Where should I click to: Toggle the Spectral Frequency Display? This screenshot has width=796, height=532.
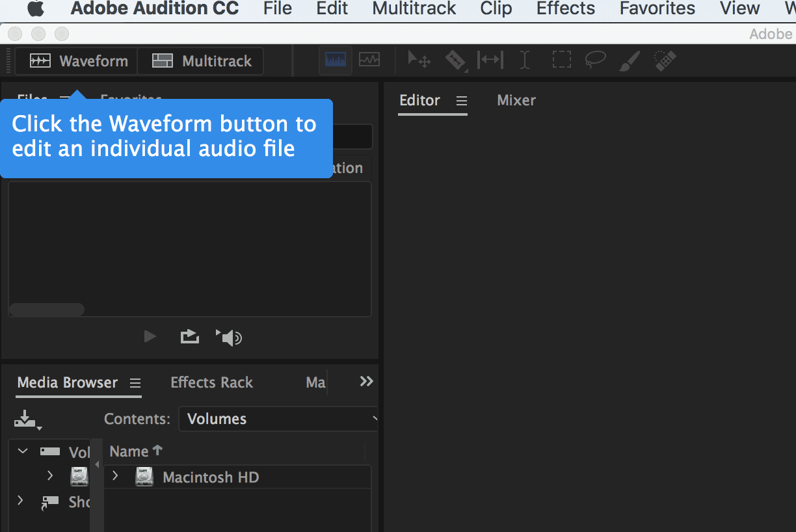336,60
